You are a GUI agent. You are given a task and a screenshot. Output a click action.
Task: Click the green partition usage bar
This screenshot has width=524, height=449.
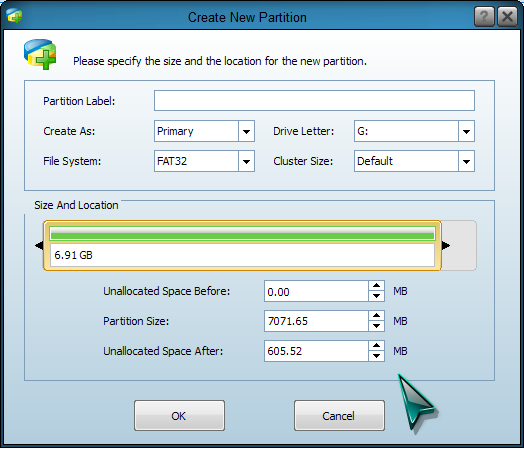click(x=242, y=234)
